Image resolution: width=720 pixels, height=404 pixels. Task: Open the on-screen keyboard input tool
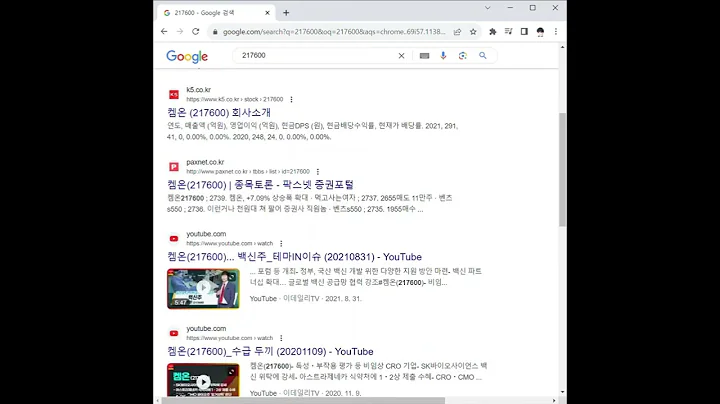424,56
